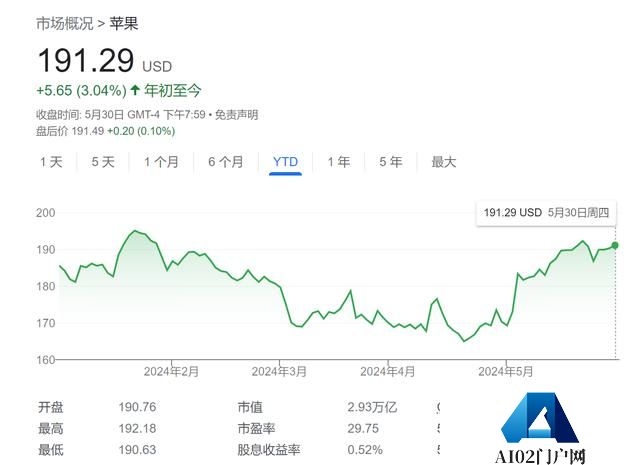This screenshot has height=465, width=640.
Task: Click the 股息收益率 value 0.52%
Action: [x=365, y=449]
